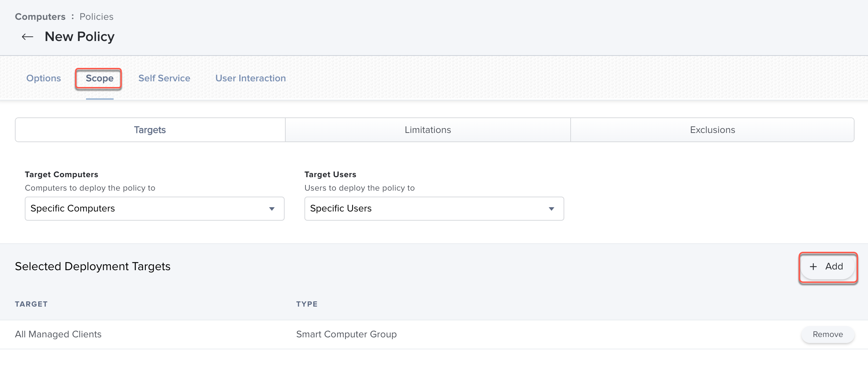Open the Exclusions segment
The image size is (868, 372).
coord(712,130)
